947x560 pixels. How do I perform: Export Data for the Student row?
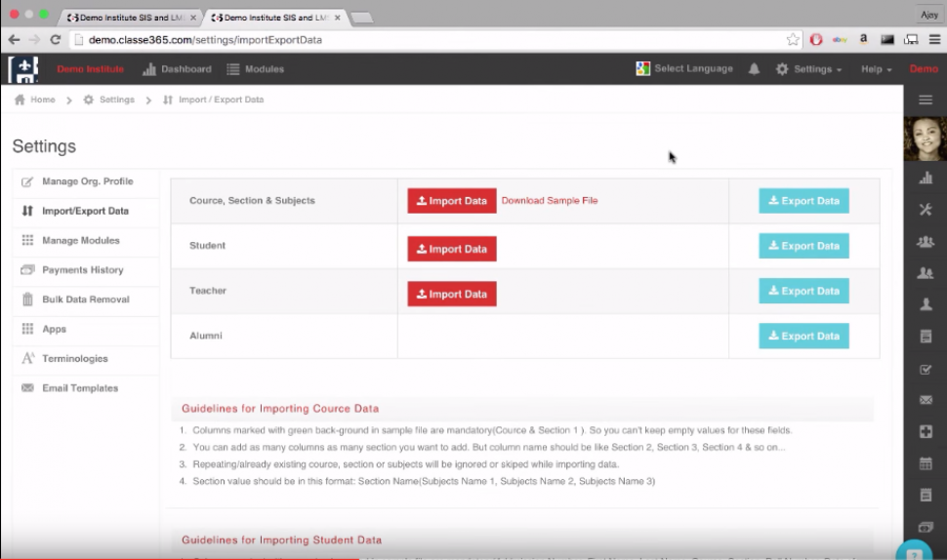[803, 246]
